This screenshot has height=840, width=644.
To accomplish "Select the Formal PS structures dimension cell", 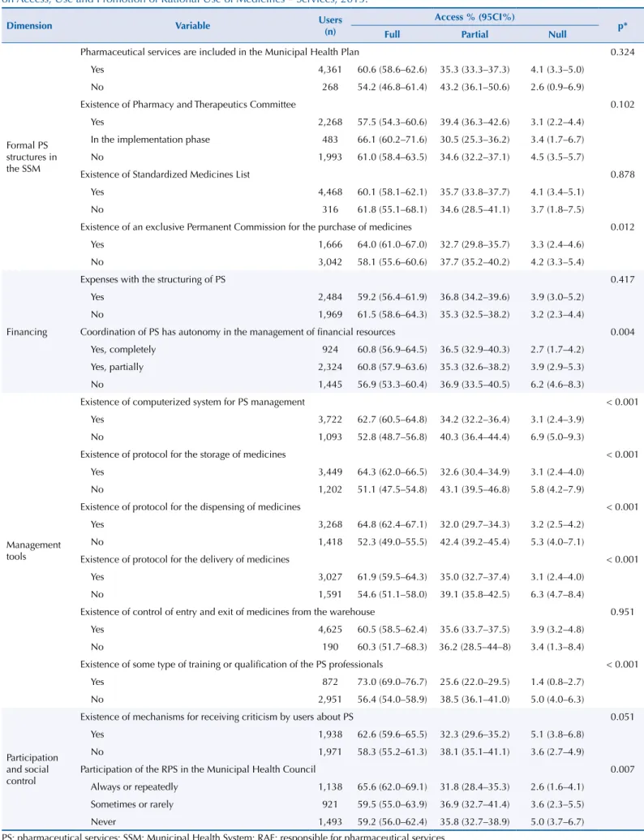I will point(32,157).
